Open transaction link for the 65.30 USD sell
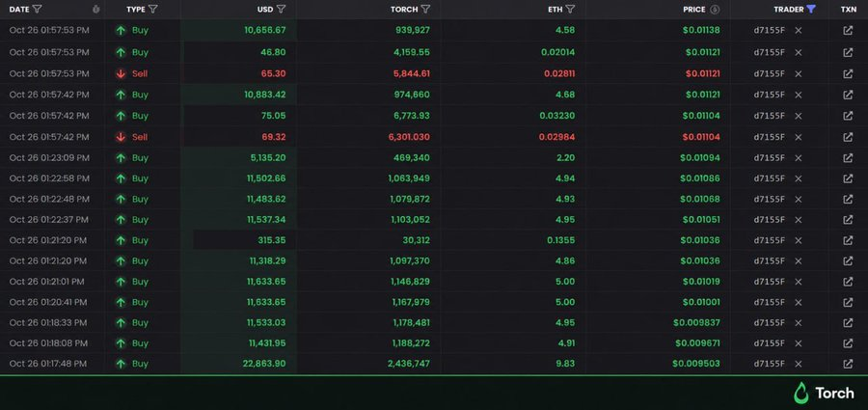The height and width of the screenshot is (410, 868). 848,73
